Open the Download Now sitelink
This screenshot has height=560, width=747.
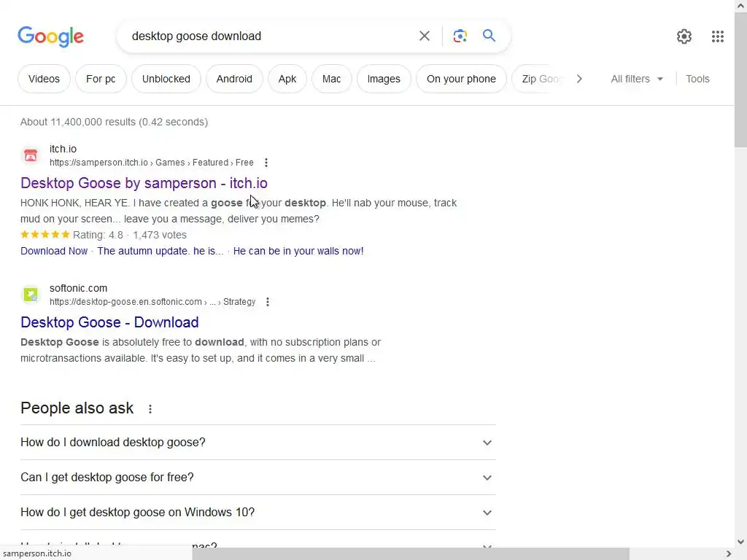point(54,251)
